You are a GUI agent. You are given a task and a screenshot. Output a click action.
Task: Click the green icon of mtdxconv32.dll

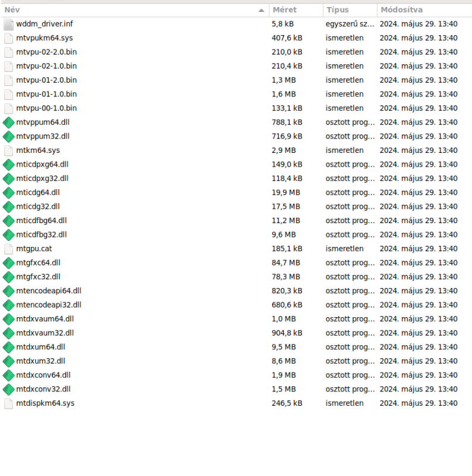tap(8, 389)
